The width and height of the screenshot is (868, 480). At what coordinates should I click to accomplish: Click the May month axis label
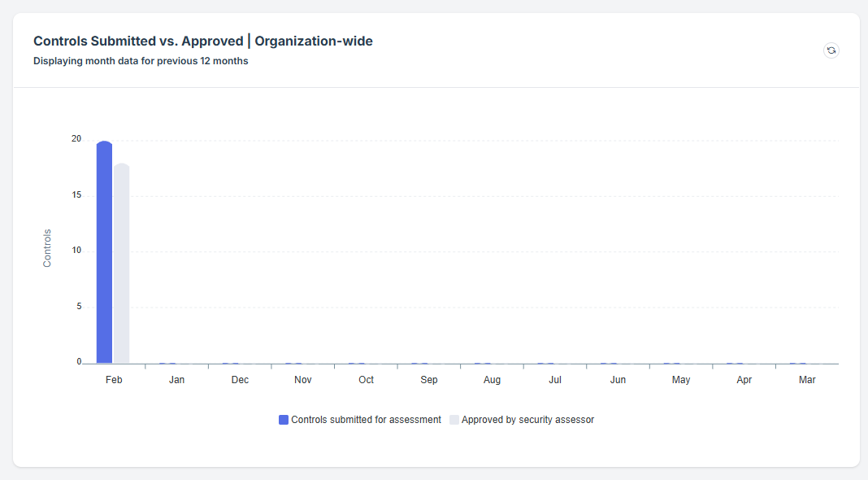pos(681,380)
